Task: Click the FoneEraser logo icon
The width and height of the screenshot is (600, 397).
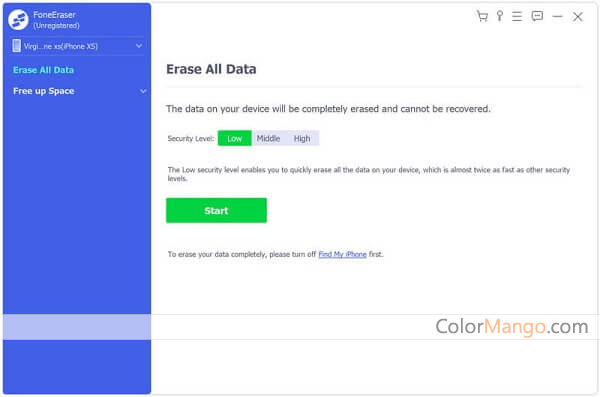Action: [x=18, y=20]
